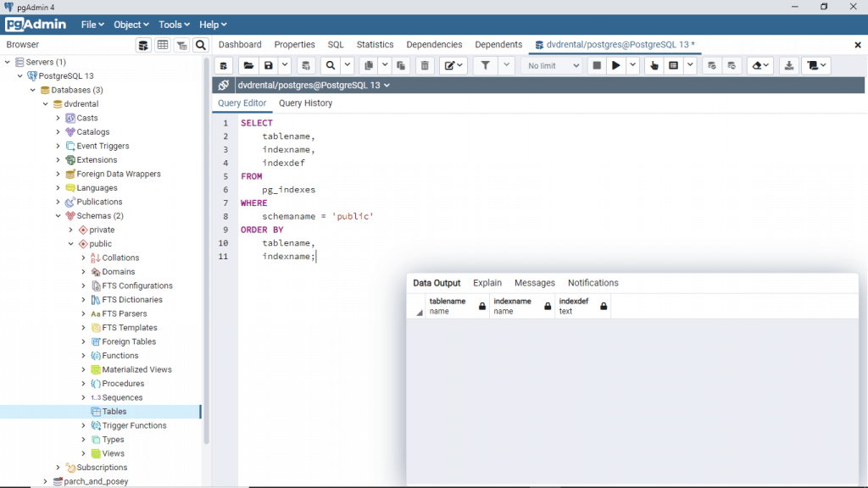Image resolution: width=868 pixels, height=488 pixels.
Task: Click the Download results icon
Action: point(789,65)
